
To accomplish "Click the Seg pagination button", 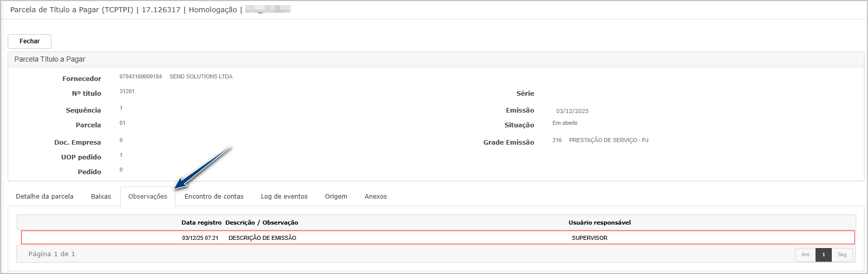I will tap(842, 255).
